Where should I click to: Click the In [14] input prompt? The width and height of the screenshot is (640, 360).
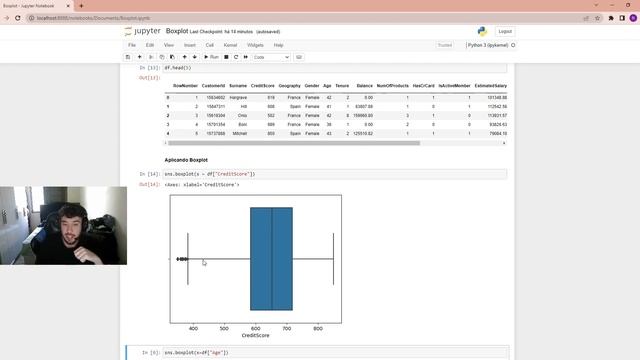(x=150, y=174)
